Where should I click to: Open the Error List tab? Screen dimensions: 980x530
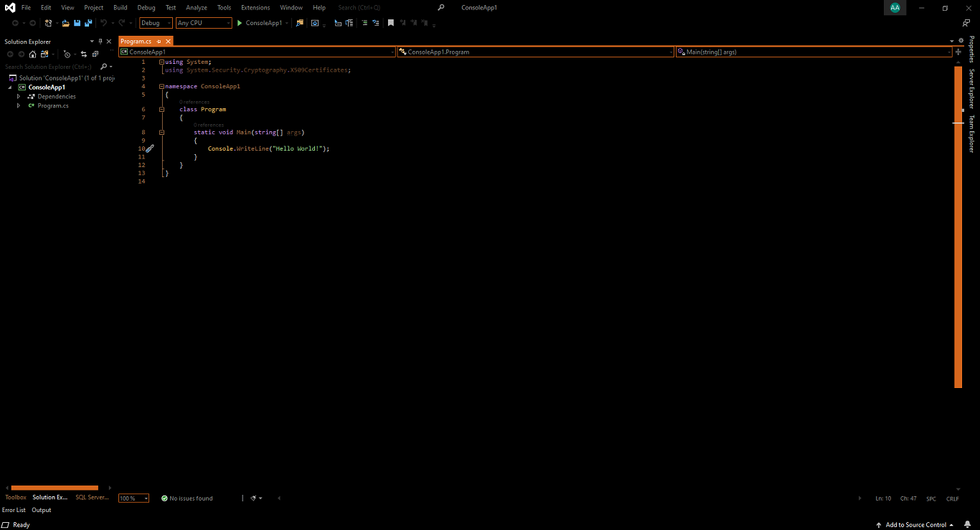point(14,510)
